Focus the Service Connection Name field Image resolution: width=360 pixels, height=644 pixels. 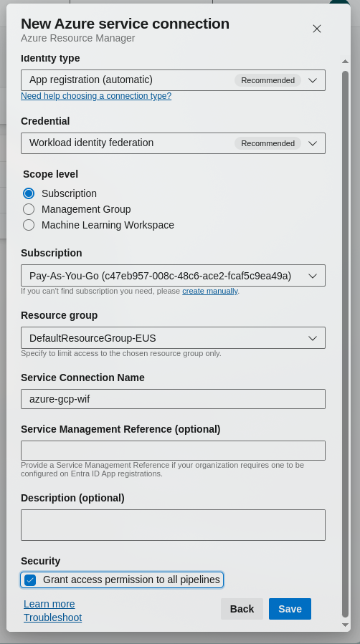[x=173, y=399]
